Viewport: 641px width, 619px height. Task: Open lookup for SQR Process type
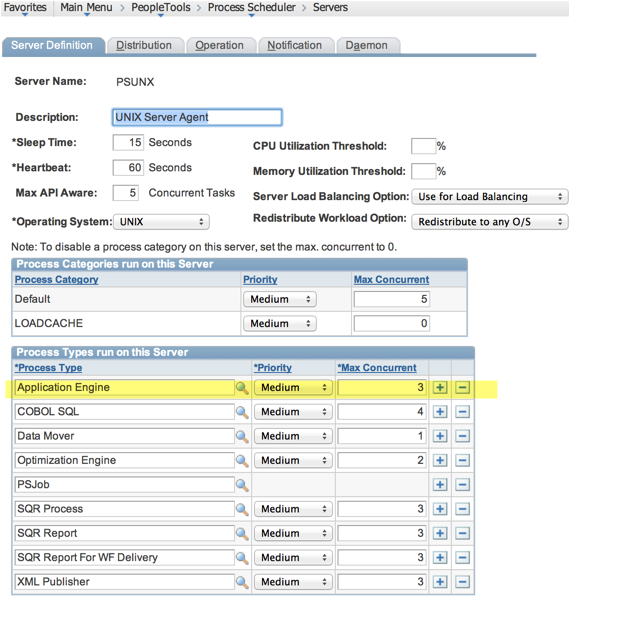(x=242, y=509)
